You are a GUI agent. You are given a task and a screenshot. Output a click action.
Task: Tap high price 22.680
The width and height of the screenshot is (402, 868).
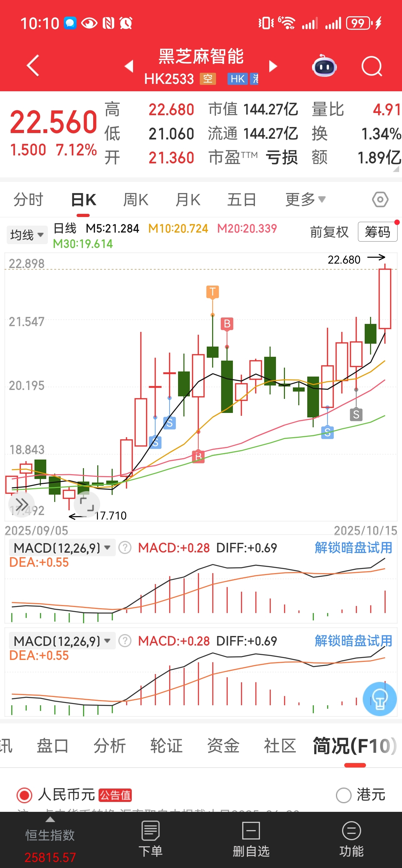coord(172,109)
